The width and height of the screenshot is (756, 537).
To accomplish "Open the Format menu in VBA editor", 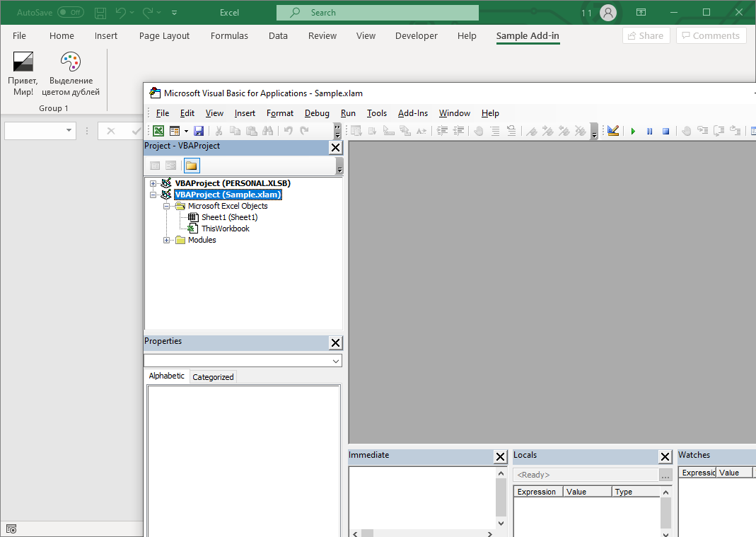I will 279,113.
